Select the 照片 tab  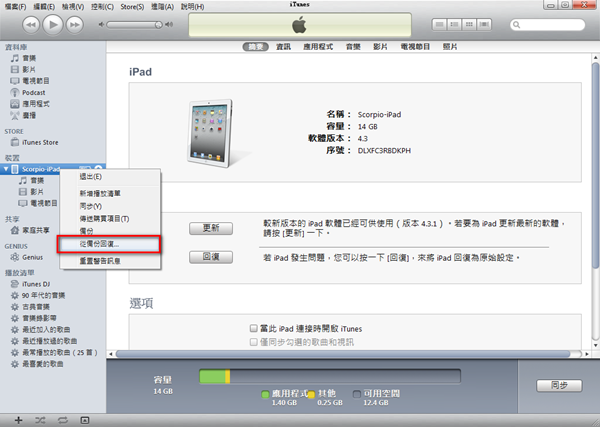click(450, 47)
